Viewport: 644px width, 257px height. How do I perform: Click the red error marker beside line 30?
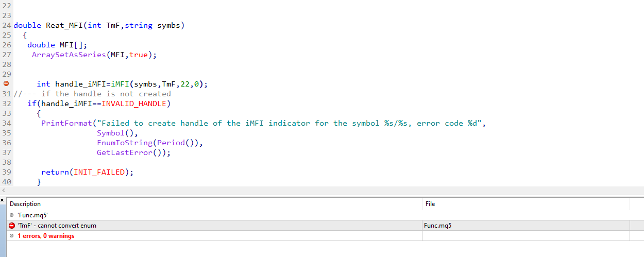(x=6, y=83)
